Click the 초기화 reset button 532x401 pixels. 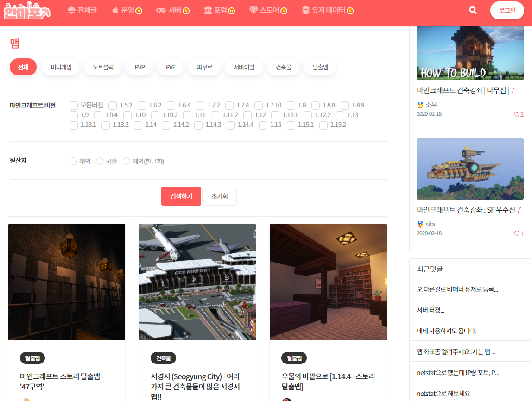coord(220,196)
